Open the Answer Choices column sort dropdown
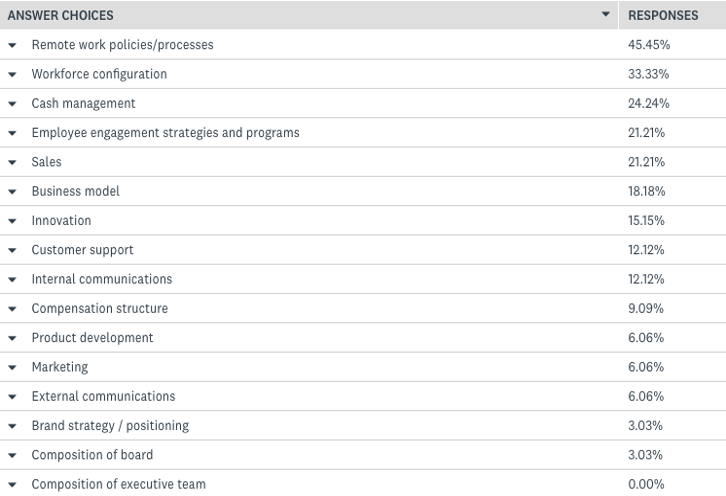 pyautogui.click(x=605, y=15)
